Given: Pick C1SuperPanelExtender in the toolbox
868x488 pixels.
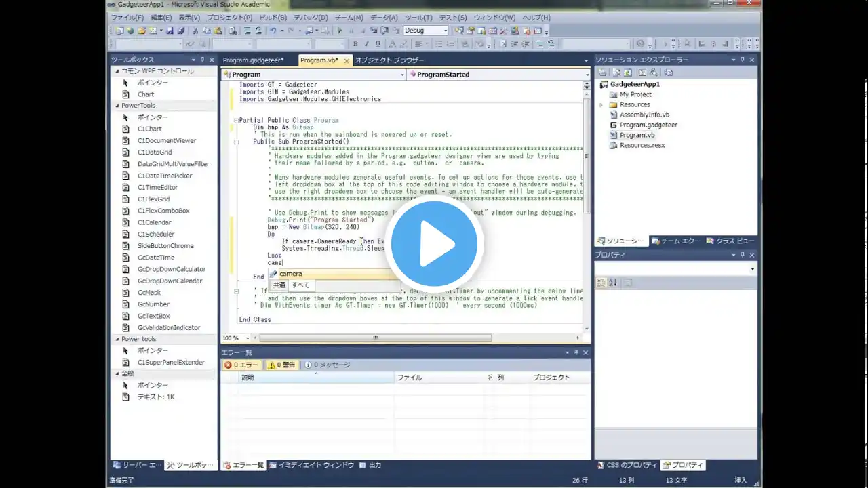Looking at the screenshot, I should coord(171,363).
